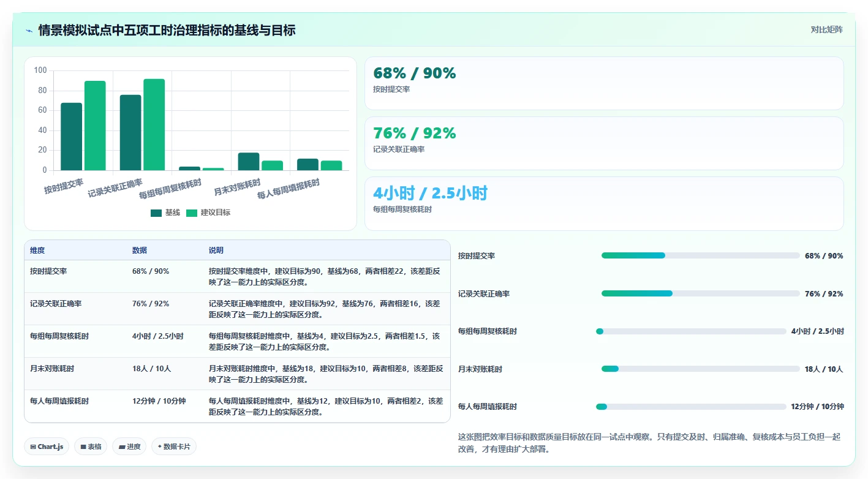Image resolution: width=868 pixels, height=479 pixels.
Task: Click the 按时提交率 progress bar
Action: (701, 255)
